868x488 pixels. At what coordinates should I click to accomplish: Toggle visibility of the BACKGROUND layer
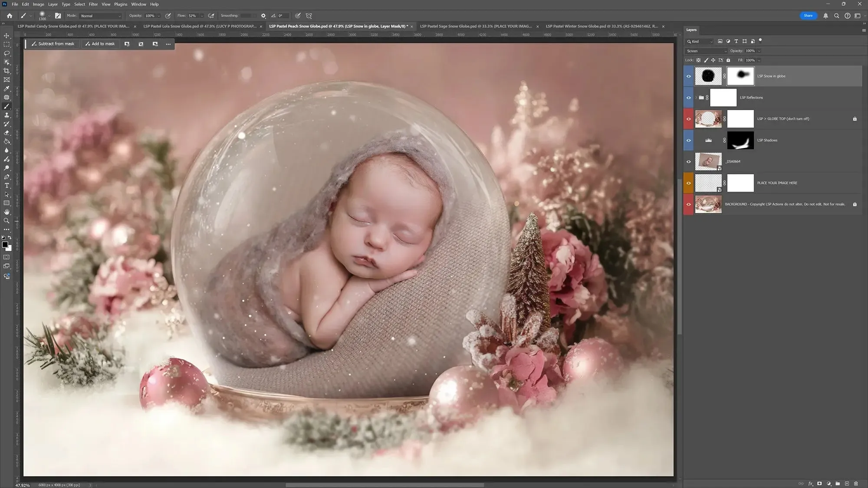pyautogui.click(x=688, y=204)
